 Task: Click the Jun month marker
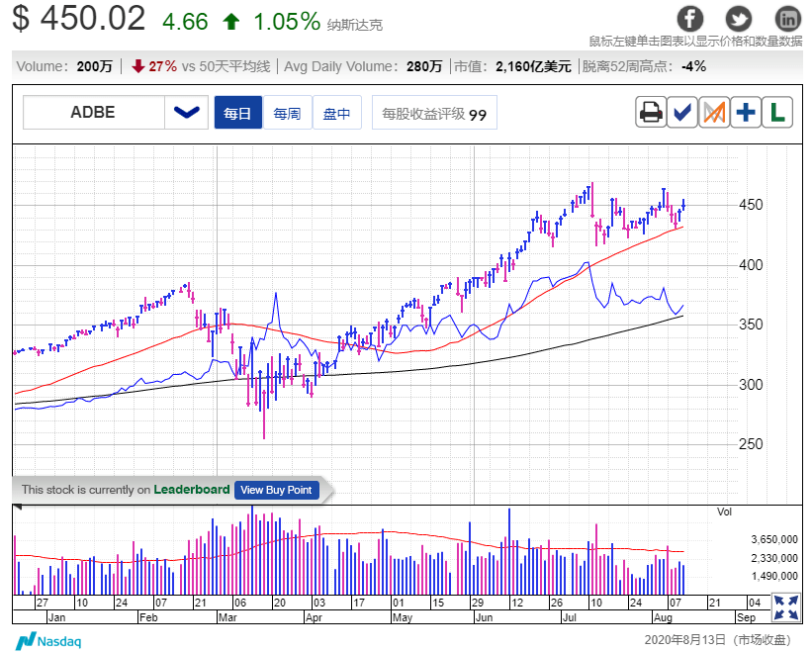[x=484, y=617]
